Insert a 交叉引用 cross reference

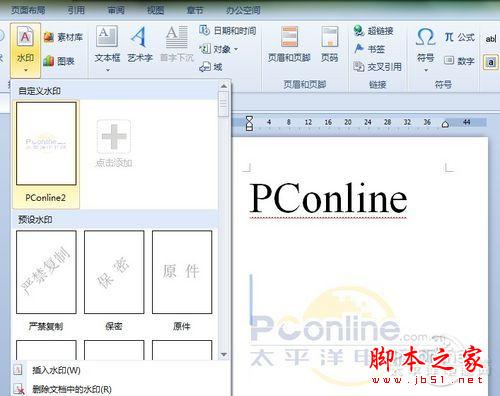click(x=377, y=67)
